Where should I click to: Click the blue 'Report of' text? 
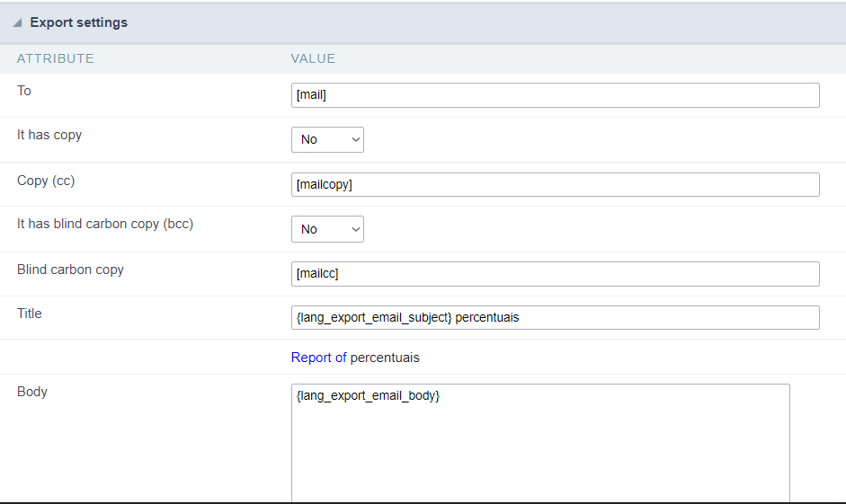318,358
